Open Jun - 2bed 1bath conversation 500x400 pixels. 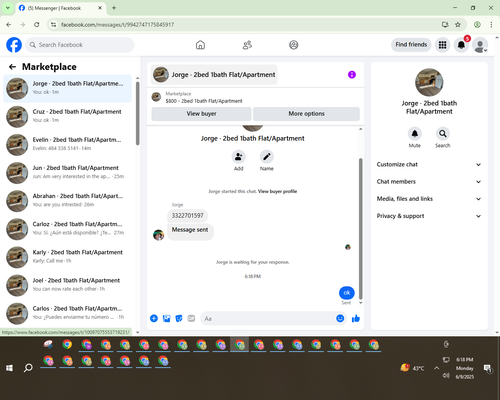tap(67, 173)
